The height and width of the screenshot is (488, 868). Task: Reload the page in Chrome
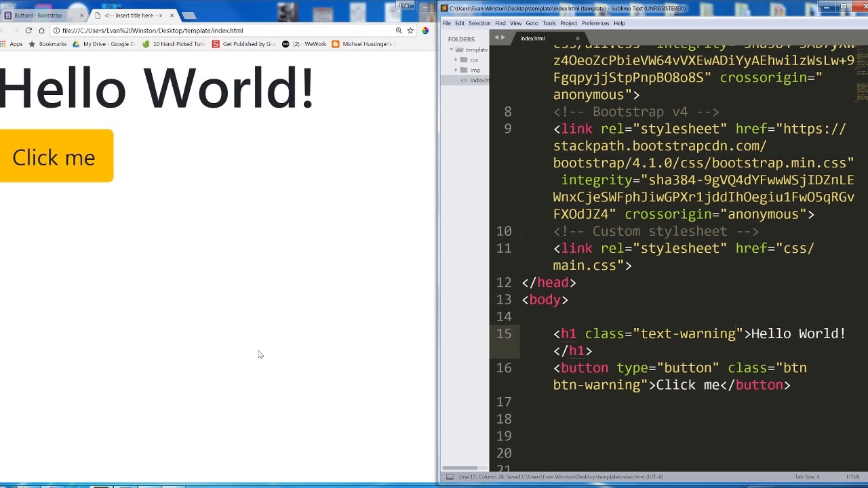coord(28,30)
